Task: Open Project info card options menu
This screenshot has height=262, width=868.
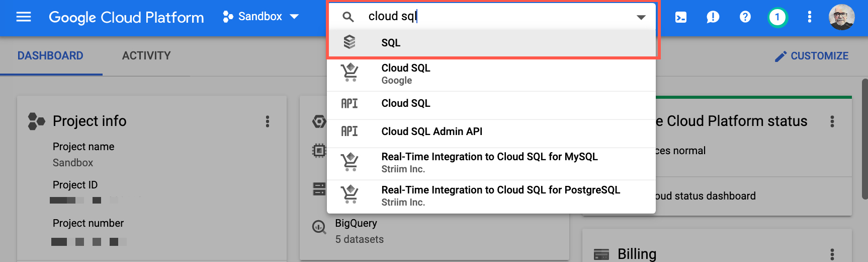Action: click(x=268, y=121)
